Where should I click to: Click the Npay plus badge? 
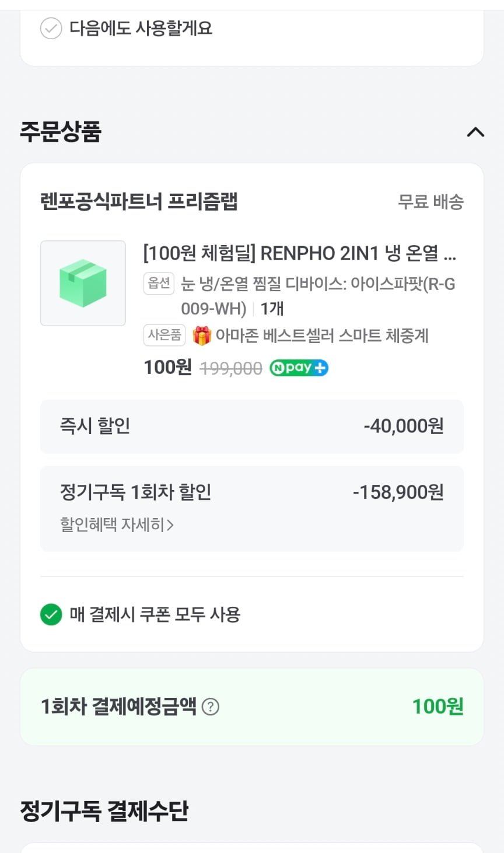(299, 368)
